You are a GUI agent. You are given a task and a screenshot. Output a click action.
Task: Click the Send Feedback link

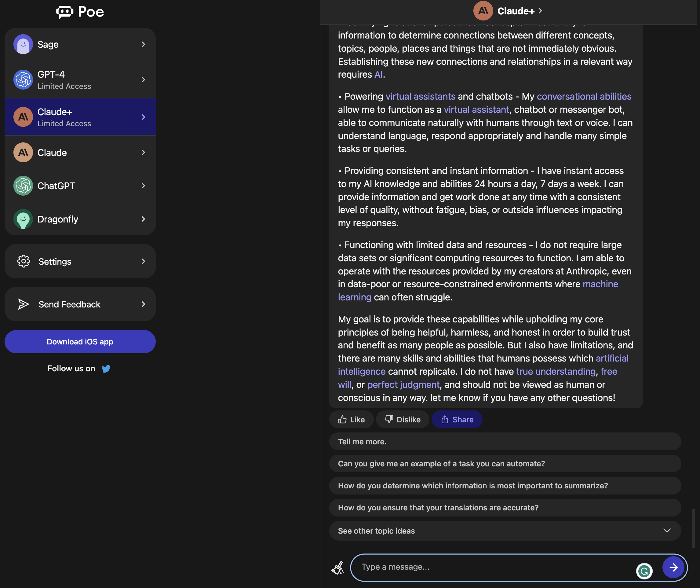tap(80, 304)
